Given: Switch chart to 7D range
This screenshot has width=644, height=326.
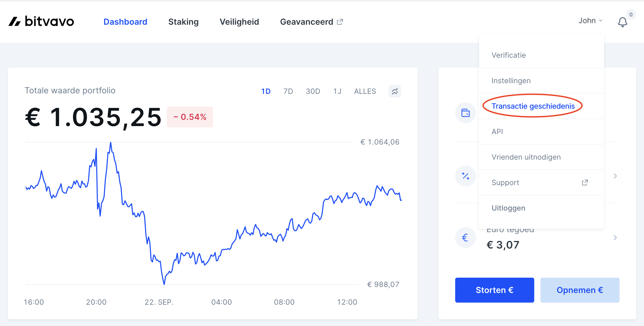Looking at the screenshot, I should 288,91.
